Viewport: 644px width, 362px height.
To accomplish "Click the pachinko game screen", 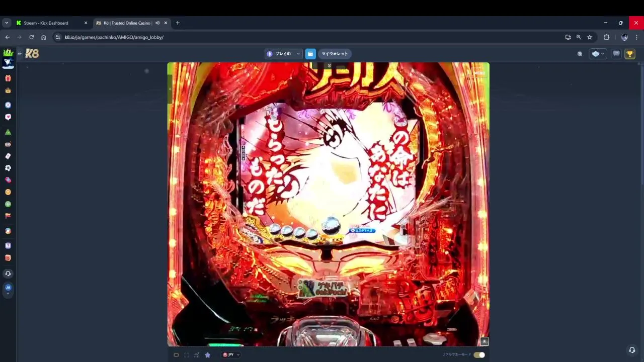I will point(328,204).
